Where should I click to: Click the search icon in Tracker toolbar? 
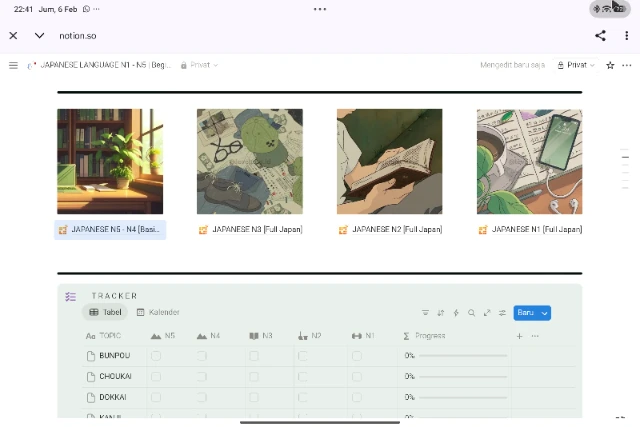[472, 313]
